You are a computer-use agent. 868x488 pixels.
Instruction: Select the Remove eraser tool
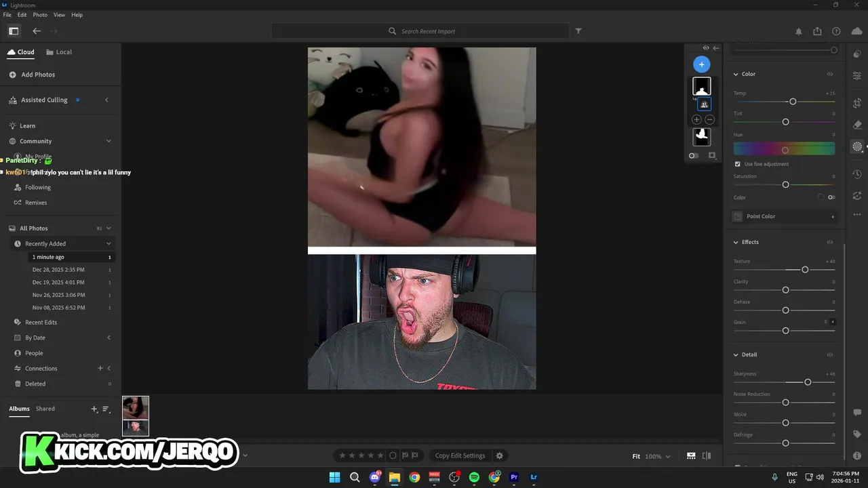[x=857, y=125]
